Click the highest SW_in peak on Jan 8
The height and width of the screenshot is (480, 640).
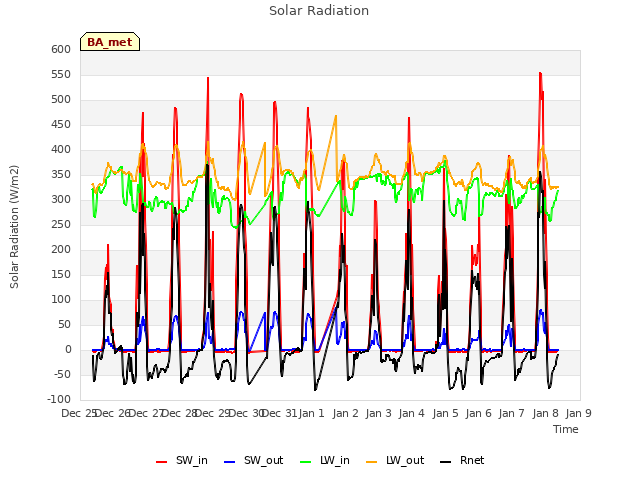click(540, 73)
